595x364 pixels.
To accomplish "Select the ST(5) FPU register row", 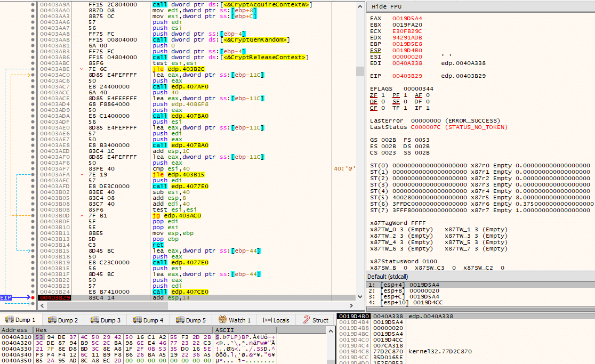I will coord(480,198).
